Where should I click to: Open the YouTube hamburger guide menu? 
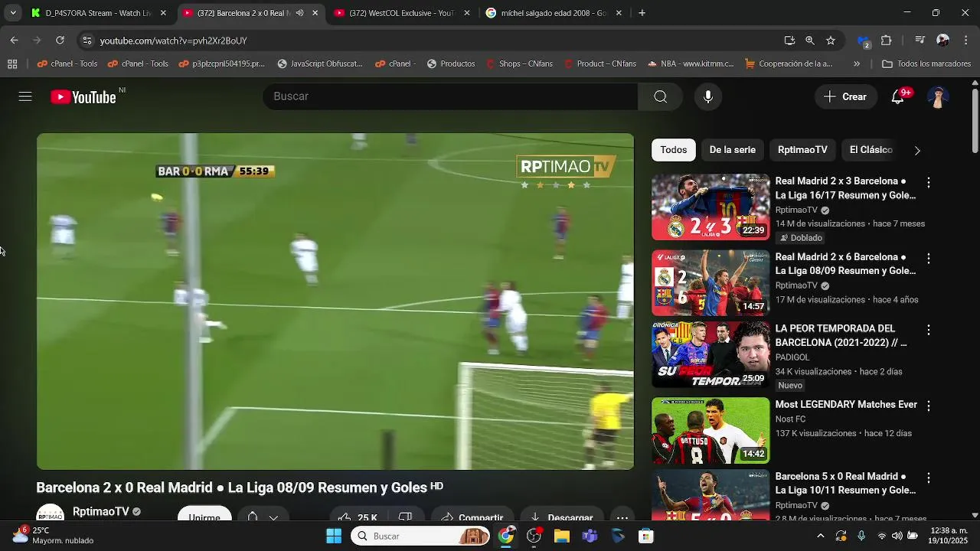coord(25,96)
